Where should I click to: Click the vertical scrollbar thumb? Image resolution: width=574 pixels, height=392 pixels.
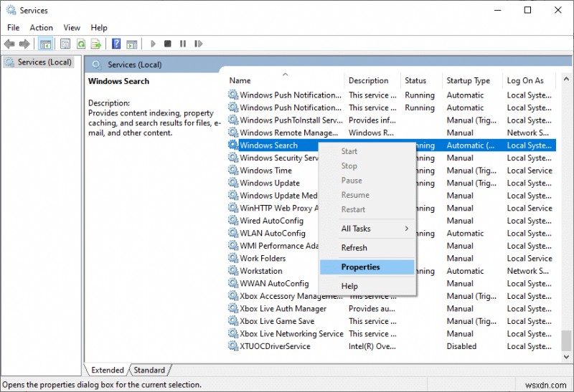566,340
